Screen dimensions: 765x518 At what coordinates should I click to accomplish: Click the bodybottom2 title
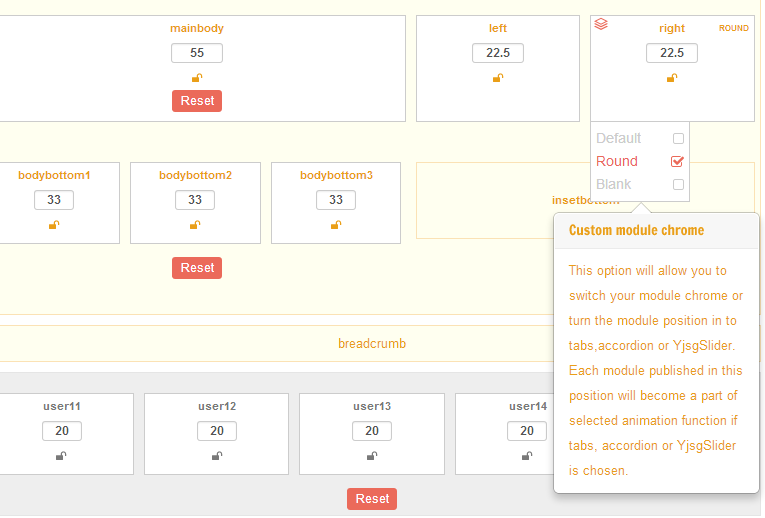pyautogui.click(x=195, y=175)
